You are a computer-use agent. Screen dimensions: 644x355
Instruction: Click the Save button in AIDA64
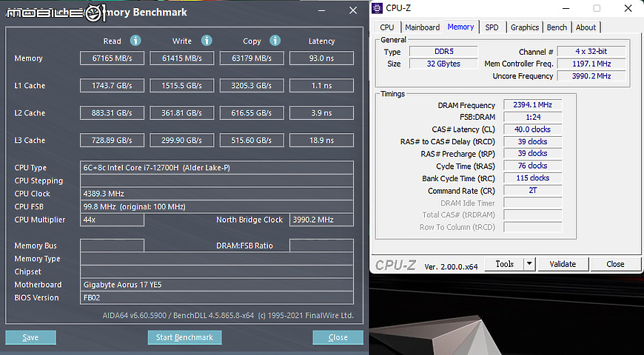(31, 337)
